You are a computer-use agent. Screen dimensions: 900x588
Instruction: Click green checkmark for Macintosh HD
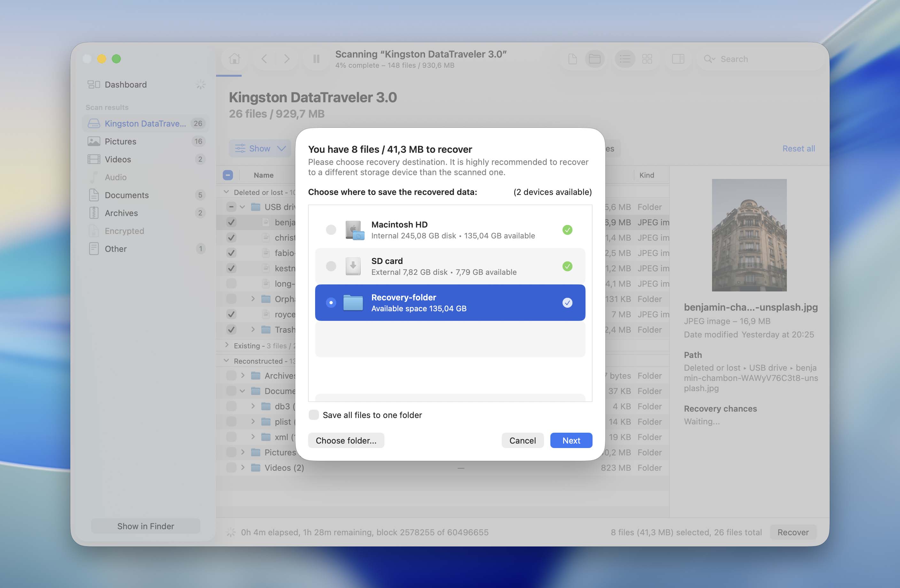coord(567,229)
